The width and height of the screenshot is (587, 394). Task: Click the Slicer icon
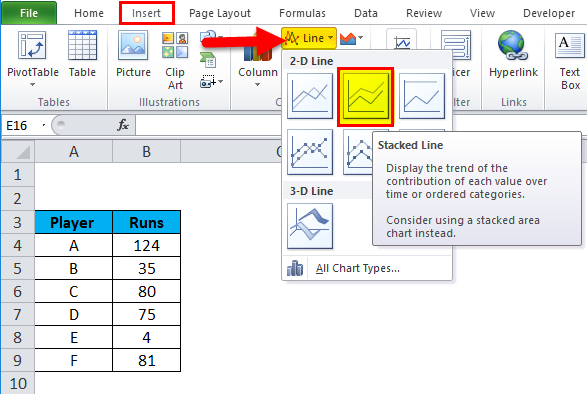click(x=456, y=45)
